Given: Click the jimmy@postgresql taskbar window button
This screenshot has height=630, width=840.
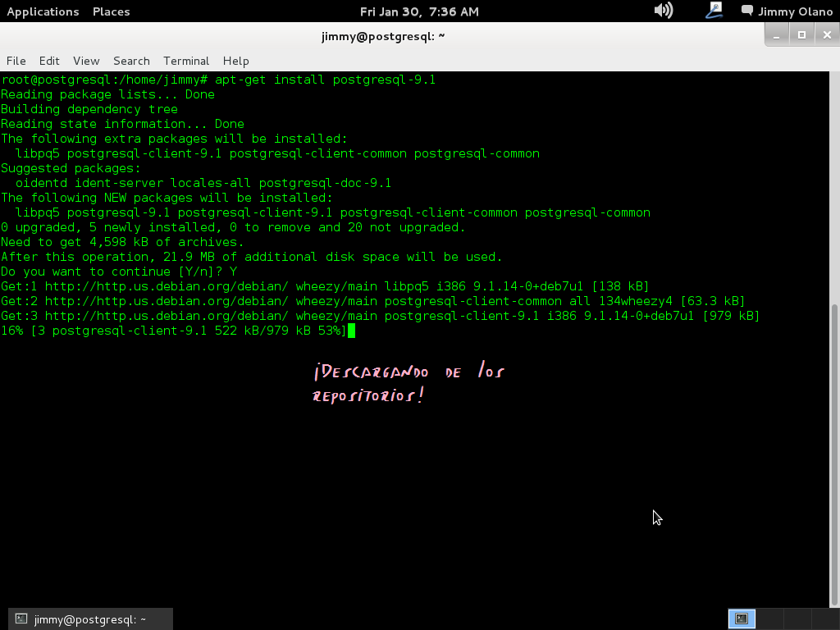Looking at the screenshot, I should (x=90, y=619).
